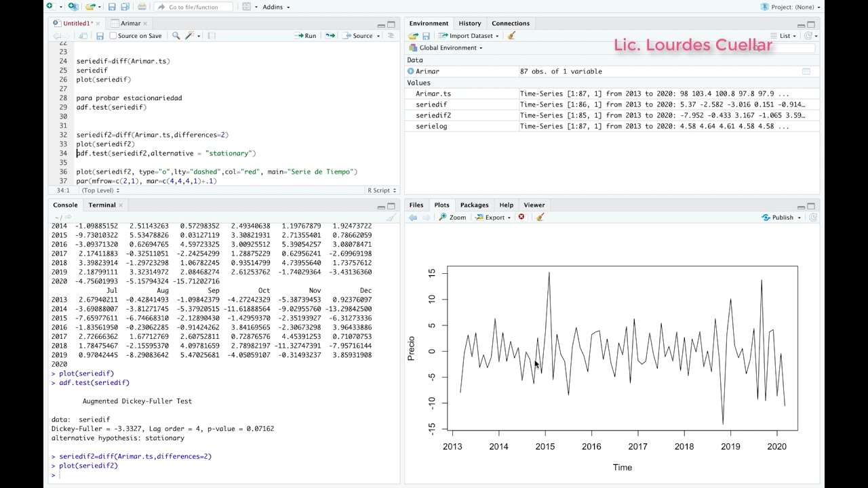Click the Clear workspace objects broom icon
868x488 pixels.
(x=512, y=36)
